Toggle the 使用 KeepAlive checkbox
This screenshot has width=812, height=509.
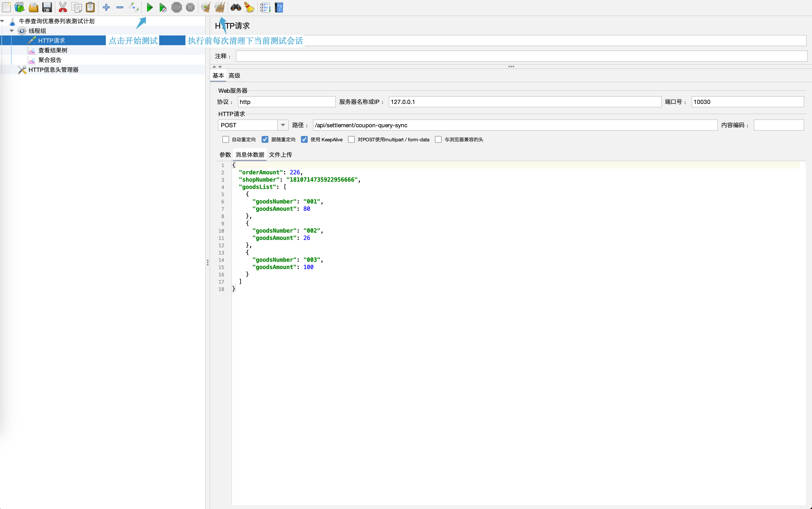304,139
